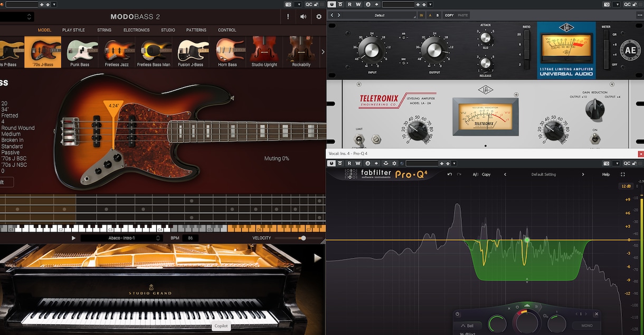644x335 pixels.
Task: Click COPY in the 1176AE toolbar
Action: coord(449,15)
